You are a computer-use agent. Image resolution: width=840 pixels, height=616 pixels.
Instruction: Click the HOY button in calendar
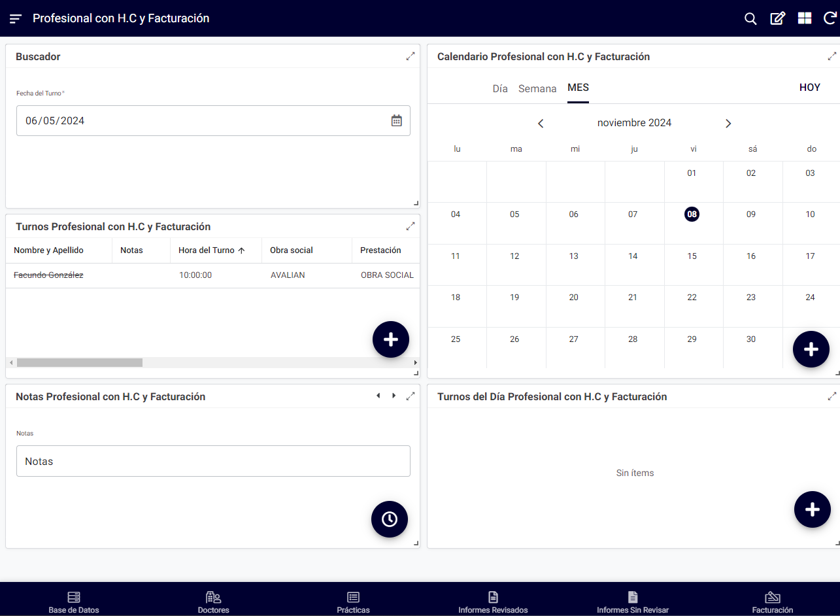click(809, 88)
